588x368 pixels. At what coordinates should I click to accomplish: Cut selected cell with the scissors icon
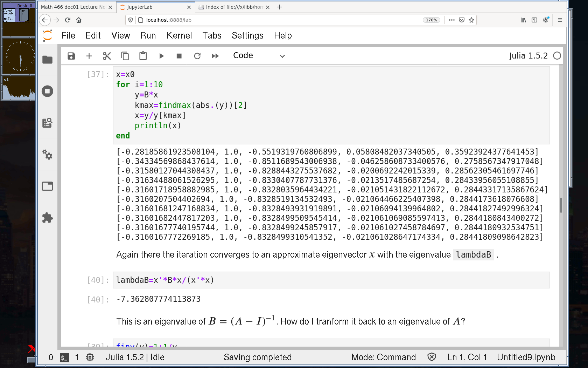pos(107,56)
